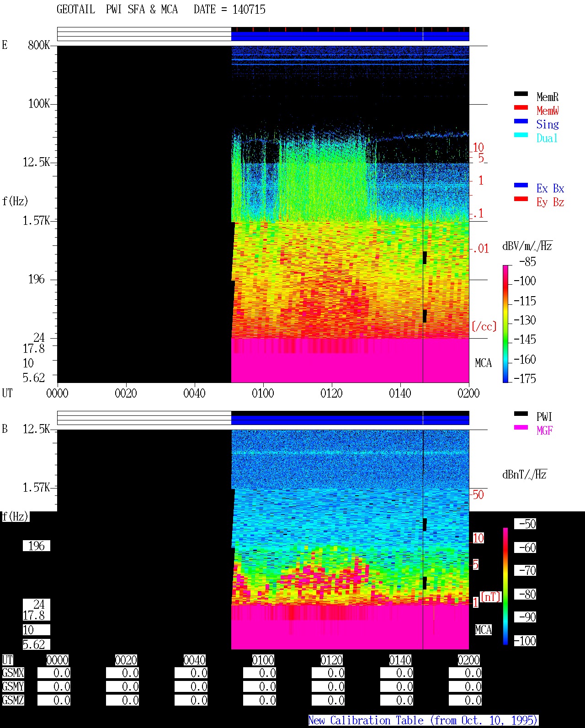Click the 0040 tick under the E spectrogram
This screenshot has width=585, height=728.
[x=194, y=393]
